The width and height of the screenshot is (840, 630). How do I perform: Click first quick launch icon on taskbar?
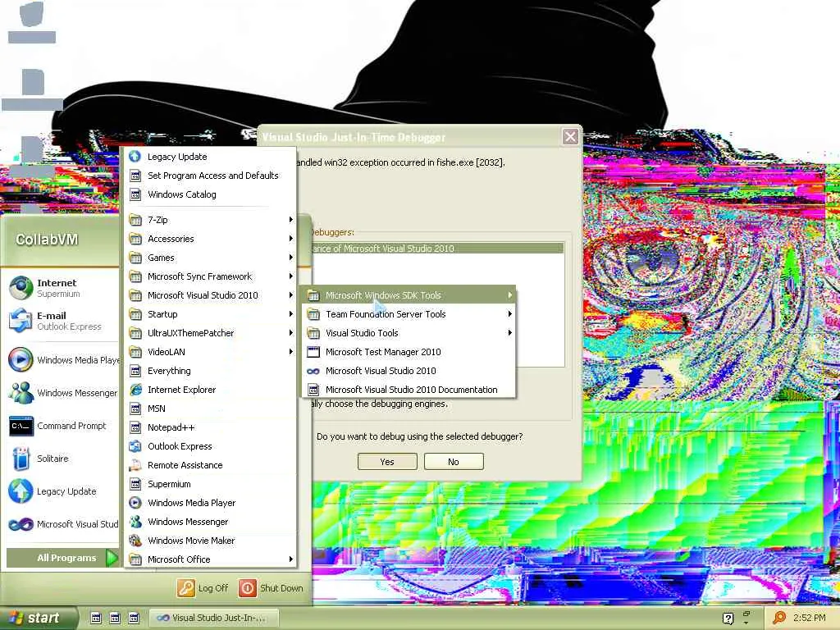click(96, 619)
